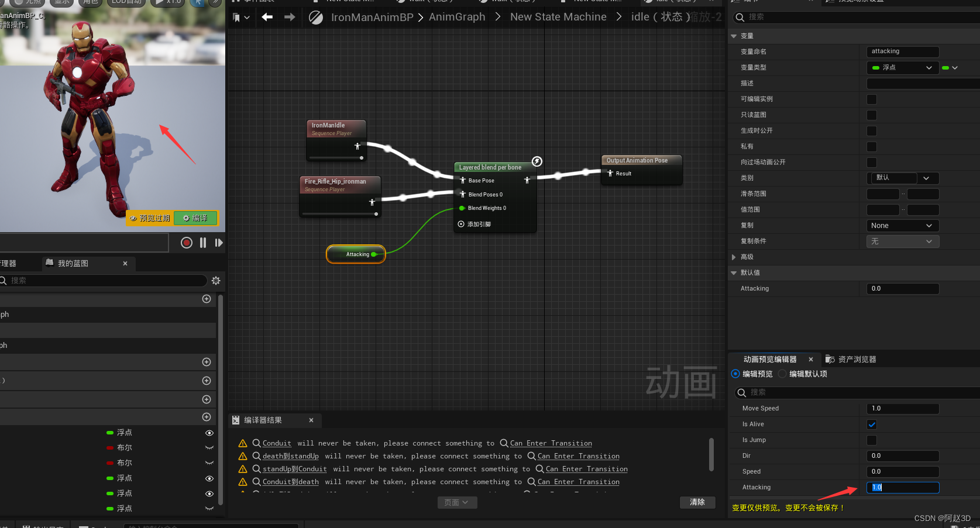980x528 pixels.
Task: Click the Base Pose input pin
Action: coord(463,181)
